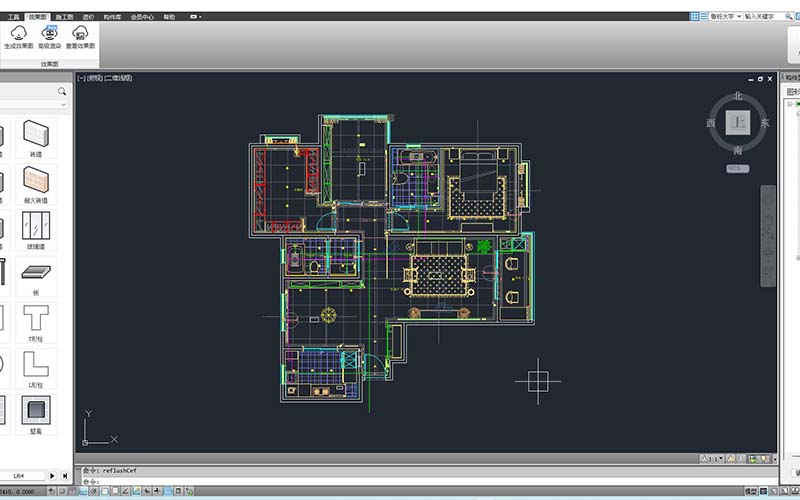Toggle Selection Cycling in status bar
Screen dimensions: 800x500
189,491
